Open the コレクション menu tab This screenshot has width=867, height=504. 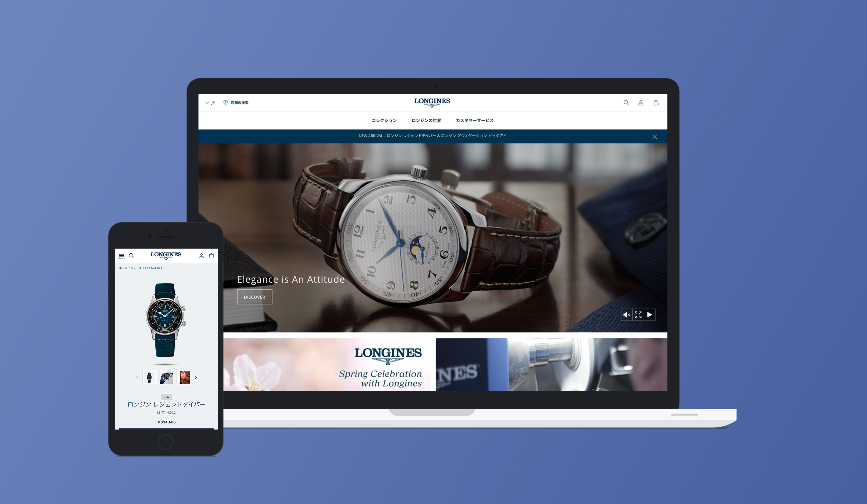[x=383, y=120]
